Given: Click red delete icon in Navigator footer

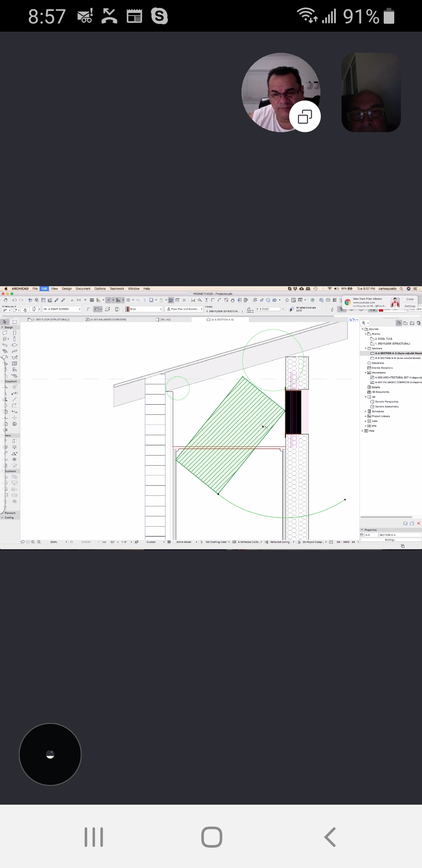Looking at the screenshot, I should pos(418,523).
